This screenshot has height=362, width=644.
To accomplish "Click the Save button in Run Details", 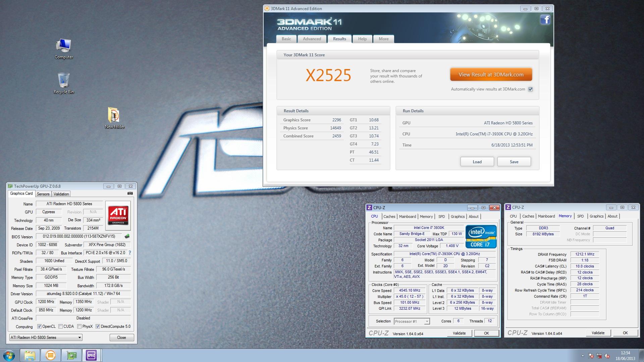I will pos(514,162).
